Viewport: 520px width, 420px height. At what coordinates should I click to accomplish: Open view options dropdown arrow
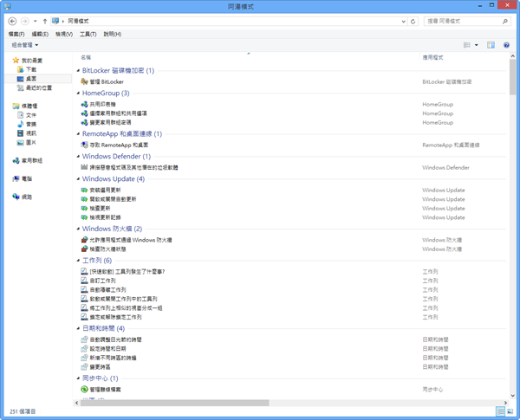(x=477, y=45)
